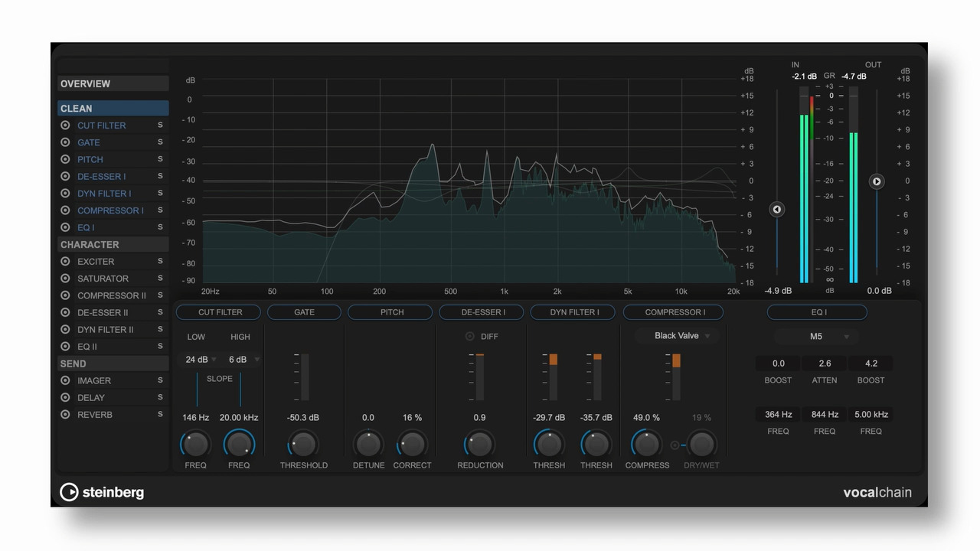
Task: Toggle the REVERB power icon
Action: (65, 415)
